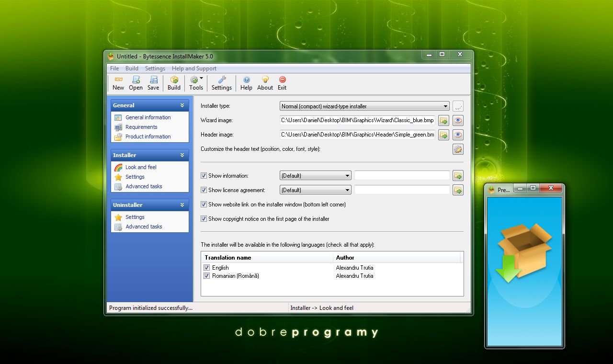Open the Build menu
This screenshot has width=613, height=364.
[x=132, y=68]
